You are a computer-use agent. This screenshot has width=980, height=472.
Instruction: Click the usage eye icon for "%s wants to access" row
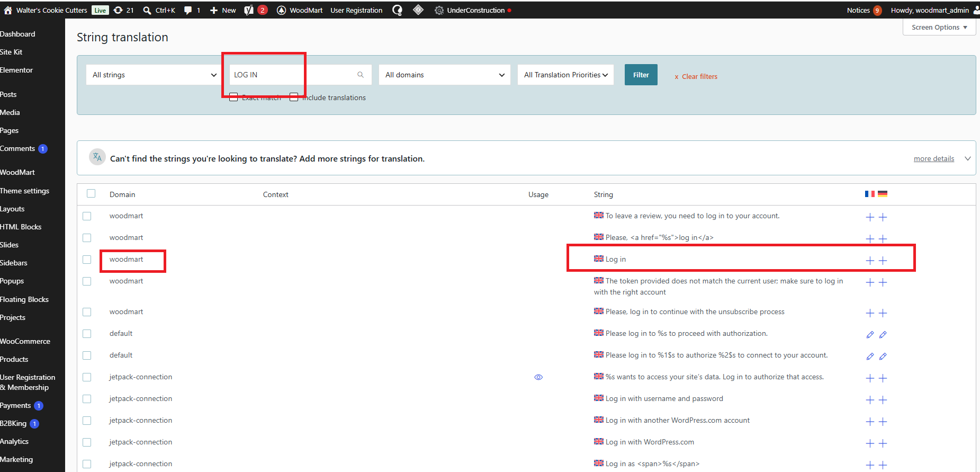pos(538,377)
